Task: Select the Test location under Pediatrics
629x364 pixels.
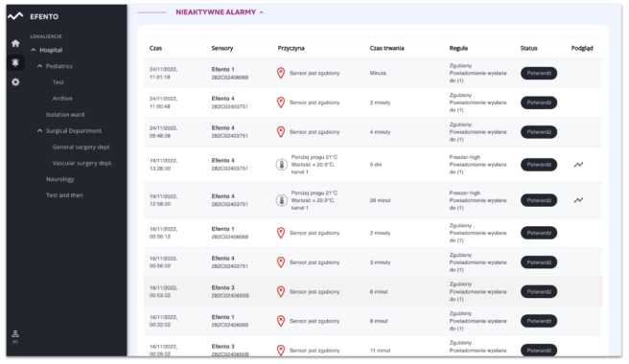Action: 58,82
